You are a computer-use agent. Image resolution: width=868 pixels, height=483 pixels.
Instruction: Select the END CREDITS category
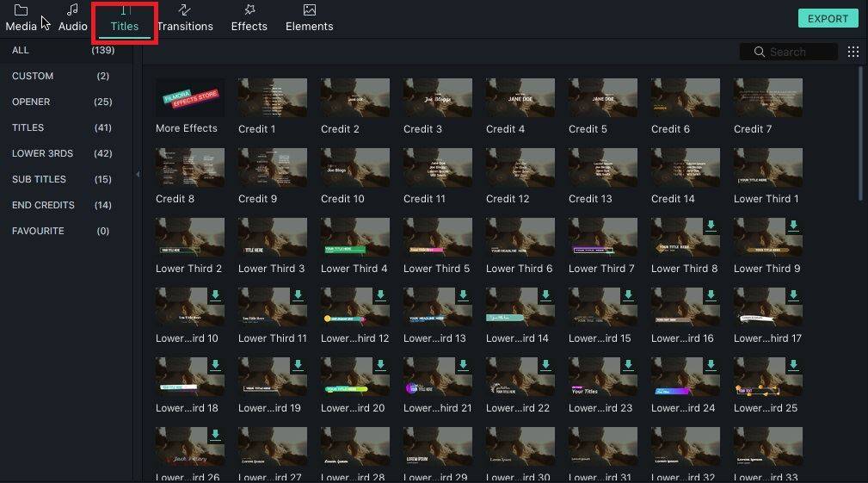pyautogui.click(x=43, y=205)
